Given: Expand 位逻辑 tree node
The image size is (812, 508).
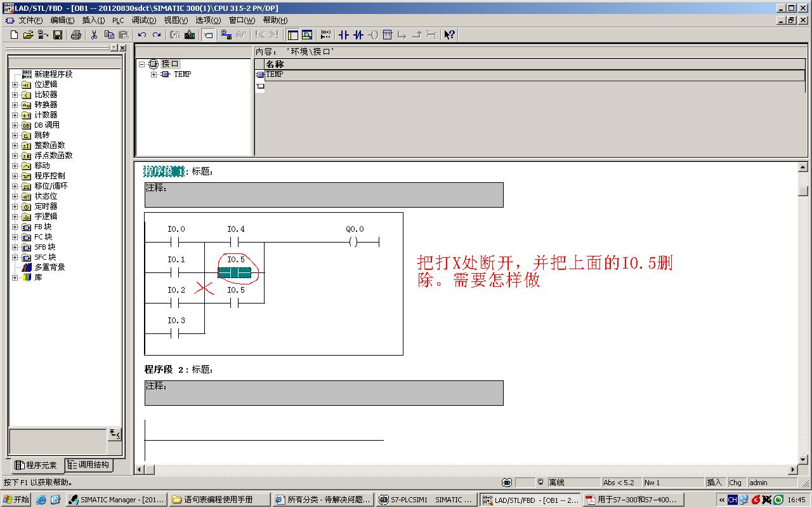Looking at the screenshot, I should pos(15,84).
